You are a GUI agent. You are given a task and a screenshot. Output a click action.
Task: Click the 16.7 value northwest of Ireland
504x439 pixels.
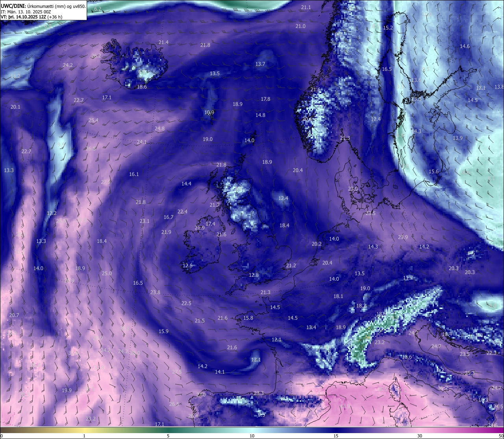tap(169, 217)
